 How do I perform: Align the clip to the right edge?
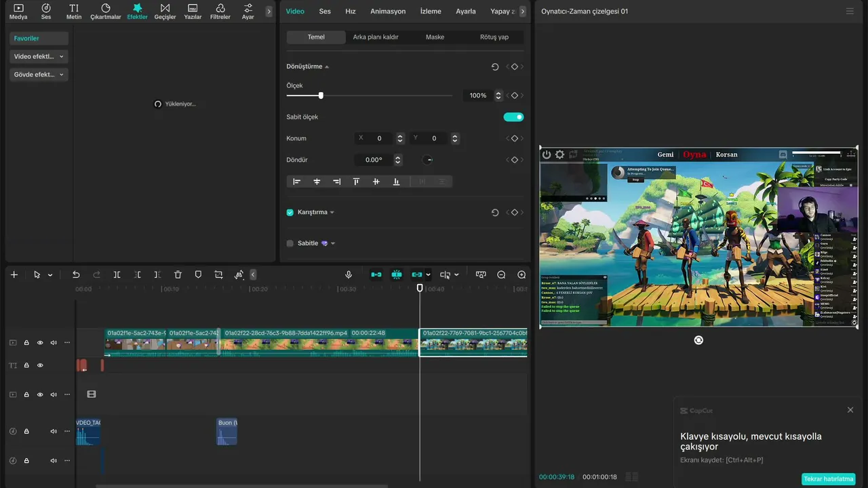click(336, 182)
